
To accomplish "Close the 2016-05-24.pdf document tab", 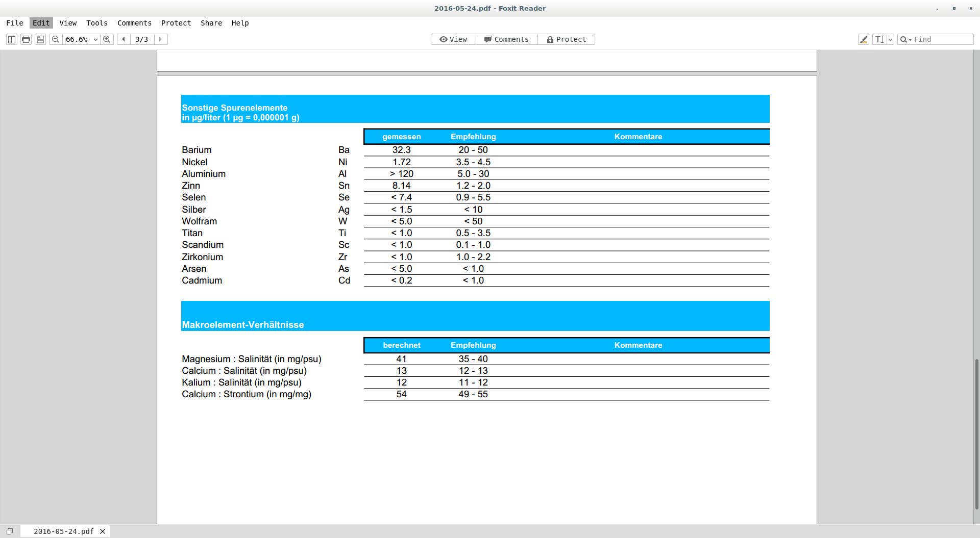I will [103, 531].
